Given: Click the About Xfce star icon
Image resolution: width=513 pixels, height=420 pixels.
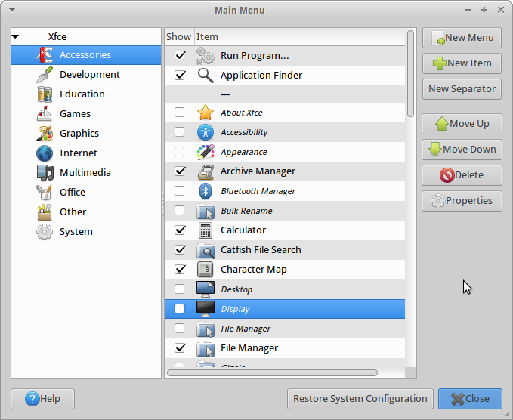Looking at the screenshot, I should (x=206, y=113).
